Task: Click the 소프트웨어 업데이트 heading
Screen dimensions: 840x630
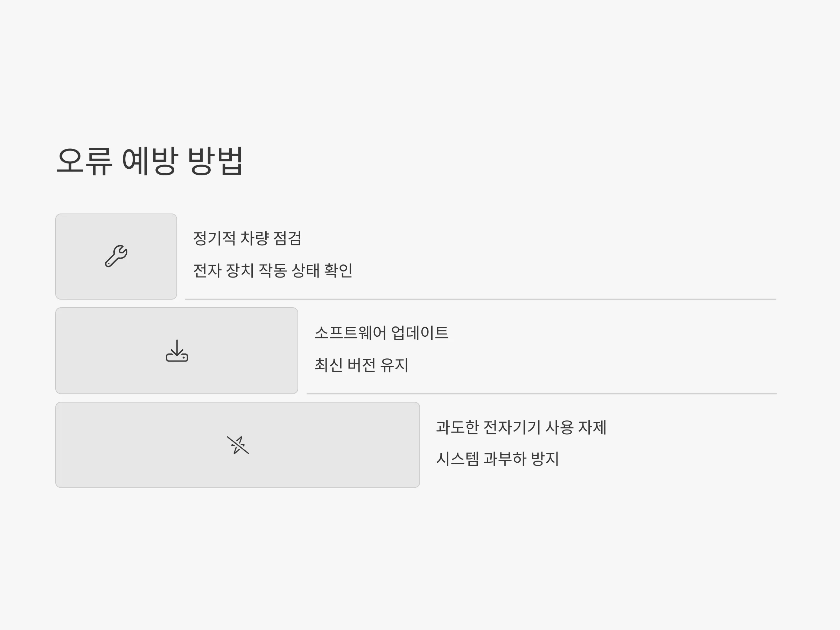Action: point(381,332)
